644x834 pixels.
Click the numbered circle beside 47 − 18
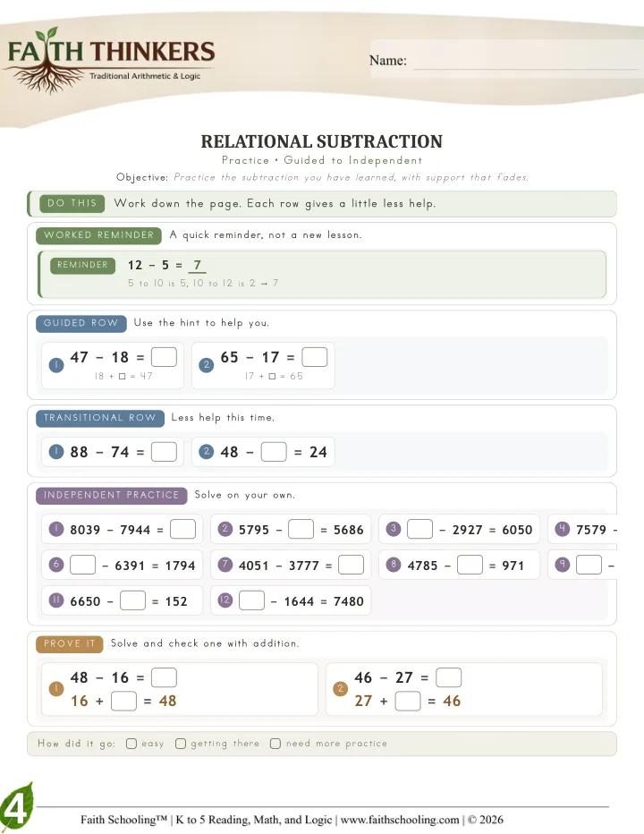(56, 365)
